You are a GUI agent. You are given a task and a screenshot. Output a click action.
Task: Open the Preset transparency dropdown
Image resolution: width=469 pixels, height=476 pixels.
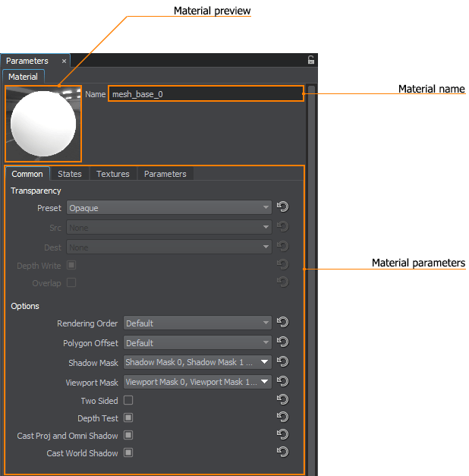pos(168,207)
